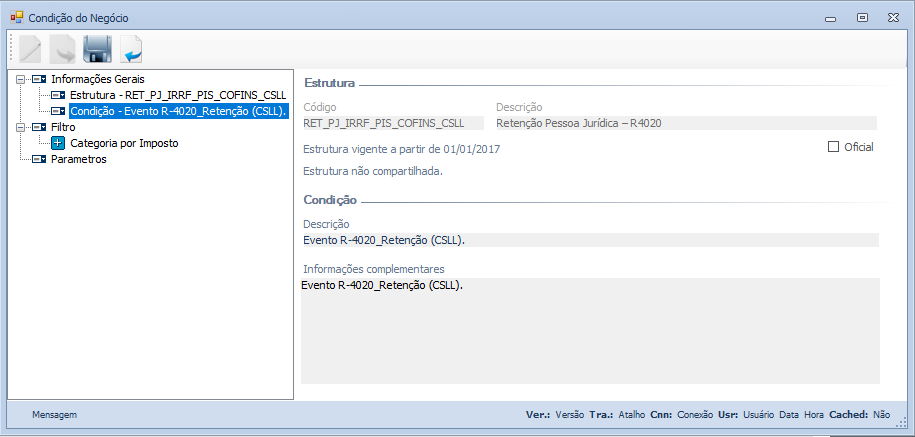Screen dimensions: 915x437
Task: Click the Informações complementares text area
Action: [590, 331]
